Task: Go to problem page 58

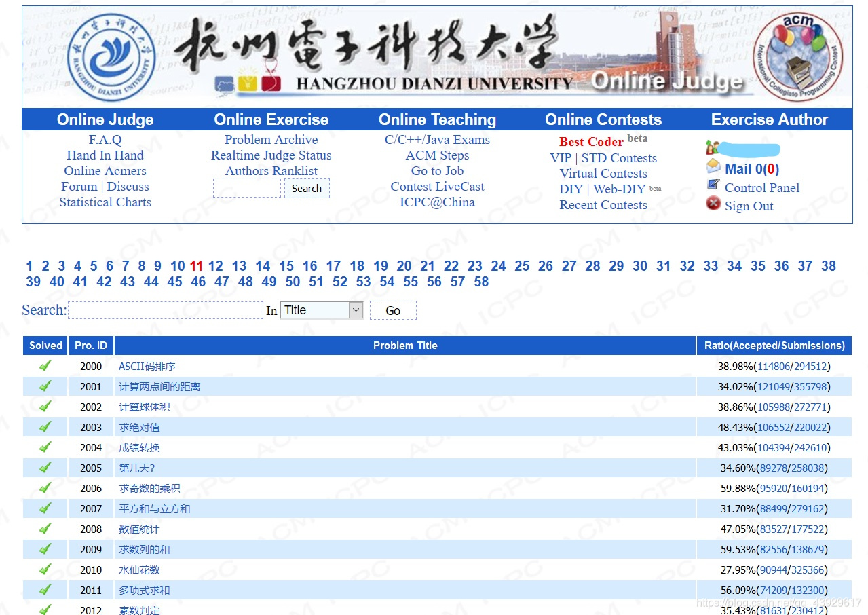Action: [x=481, y=282]
